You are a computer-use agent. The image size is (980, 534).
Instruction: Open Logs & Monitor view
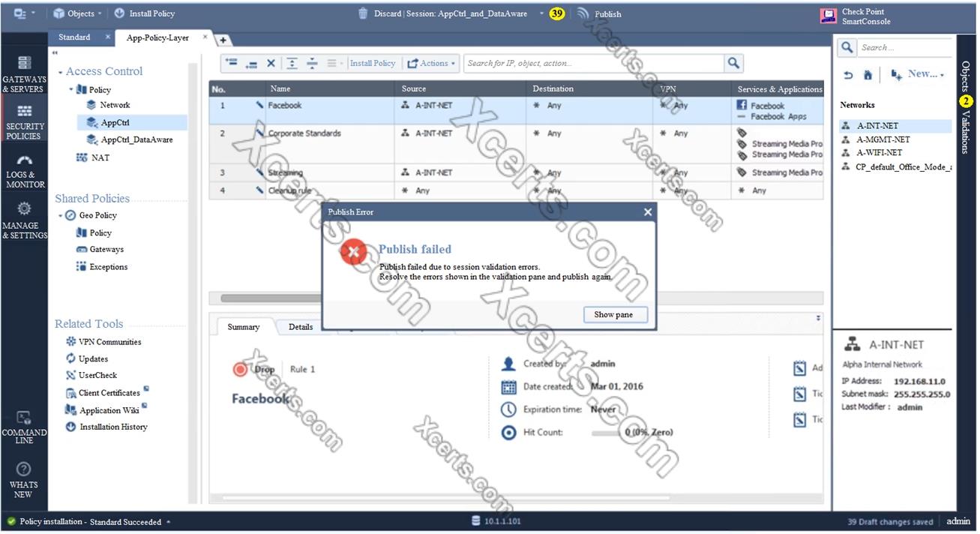tap(25, 171)
